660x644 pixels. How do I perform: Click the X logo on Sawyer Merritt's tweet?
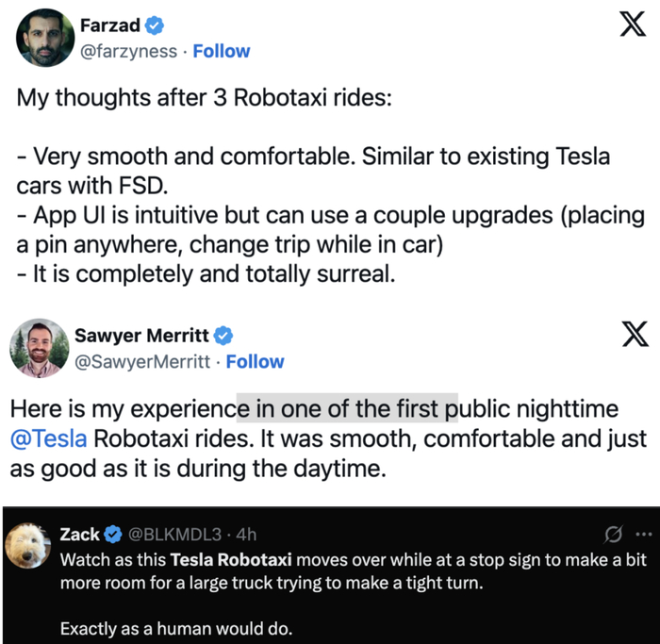point(630,336)
